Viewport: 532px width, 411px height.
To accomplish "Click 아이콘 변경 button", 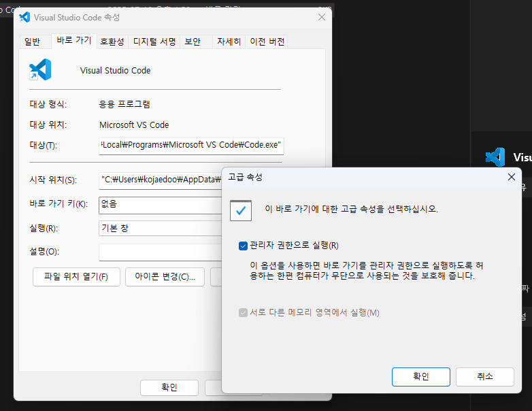I will point(165,277).
